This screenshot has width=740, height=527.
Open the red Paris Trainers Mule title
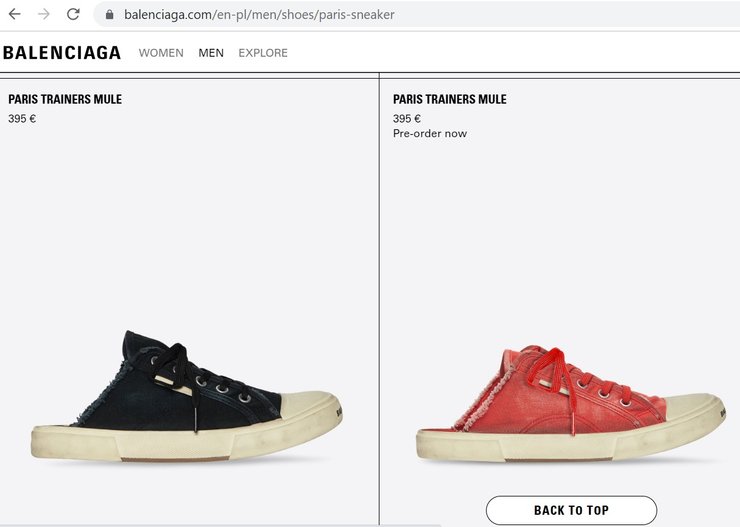(450, 99)
